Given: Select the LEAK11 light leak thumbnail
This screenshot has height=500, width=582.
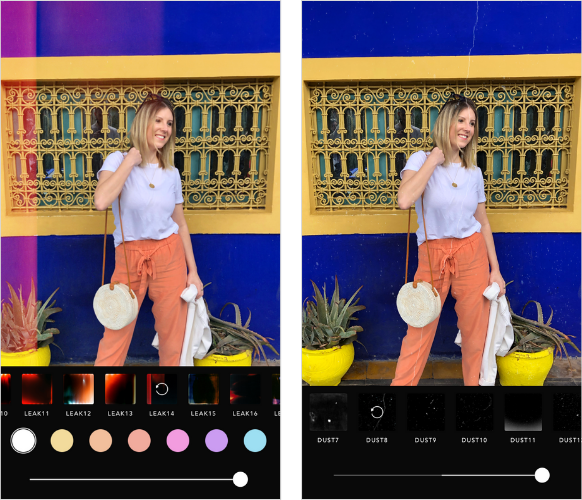Looking at the screenshot, I should 37,389.
